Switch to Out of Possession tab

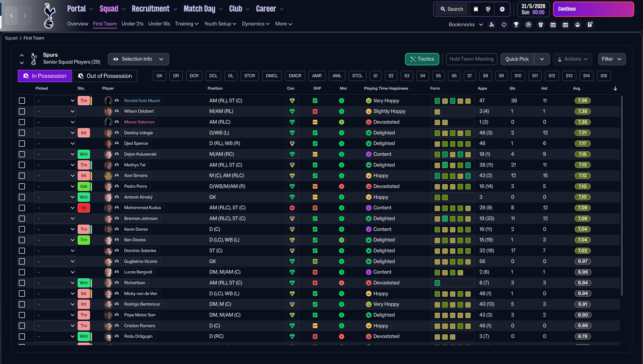tap(105, 76)
